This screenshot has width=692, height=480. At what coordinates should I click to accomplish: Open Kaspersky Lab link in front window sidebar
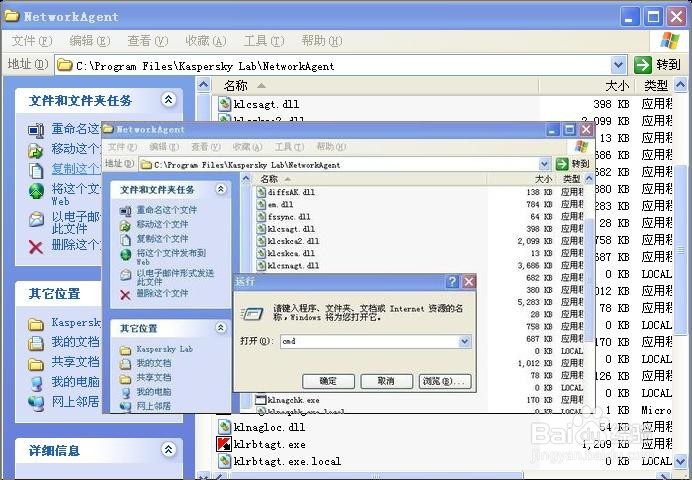[165, 349]
